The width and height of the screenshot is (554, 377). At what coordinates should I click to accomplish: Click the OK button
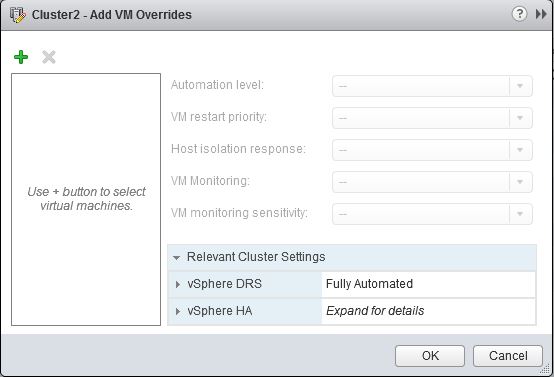430,356
